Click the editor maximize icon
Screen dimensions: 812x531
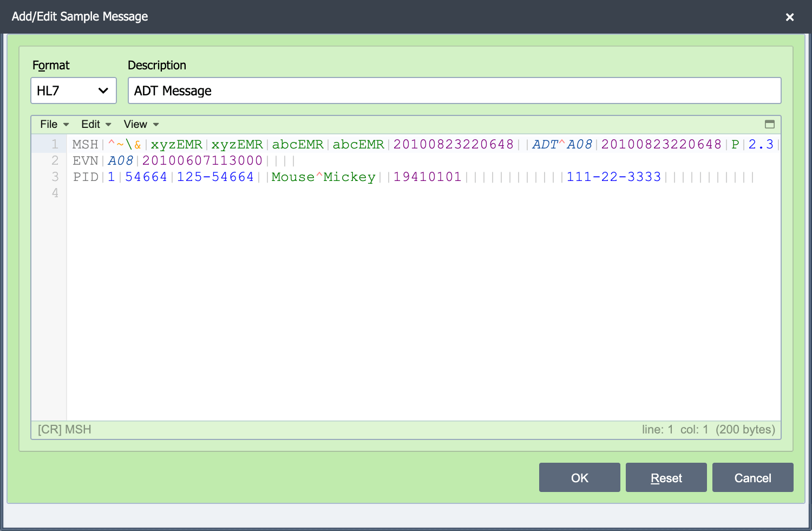(x=769, y=124)
